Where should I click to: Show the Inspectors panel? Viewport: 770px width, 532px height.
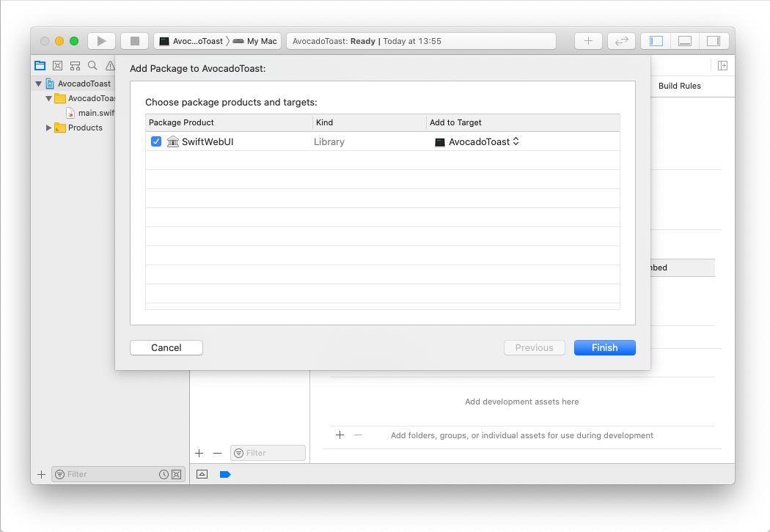pyautogui.click(x=714, y=41)
